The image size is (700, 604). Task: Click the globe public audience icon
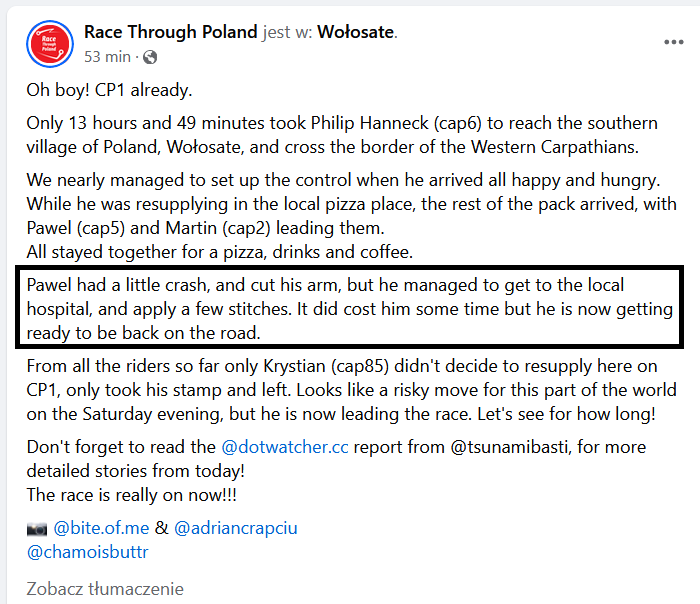point(150,57)
